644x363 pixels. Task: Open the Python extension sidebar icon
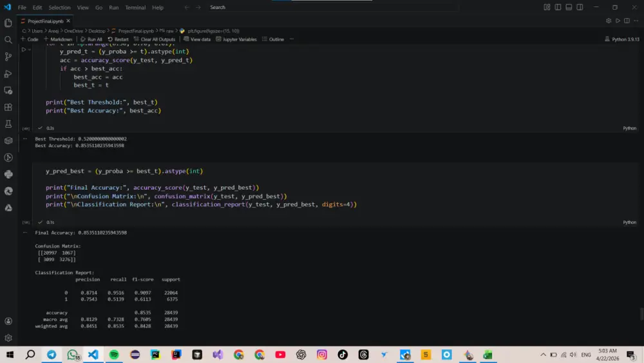[x=8, y=174]
